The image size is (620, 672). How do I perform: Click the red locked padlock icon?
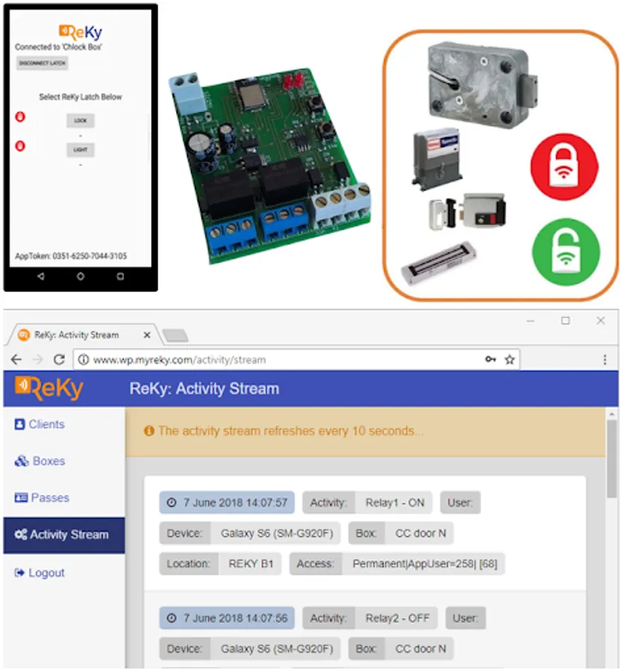pyautogui.click(x=564, y=167)
